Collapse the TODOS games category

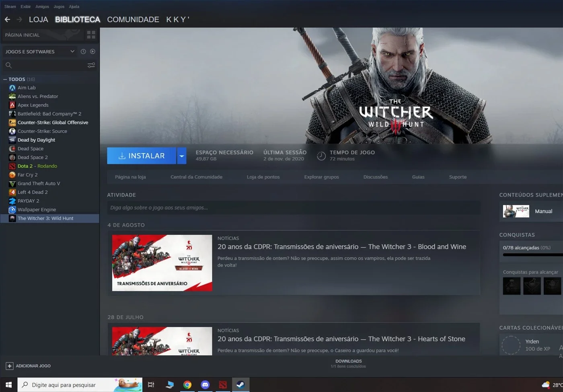pyautogui.click(x=5, y=80)
